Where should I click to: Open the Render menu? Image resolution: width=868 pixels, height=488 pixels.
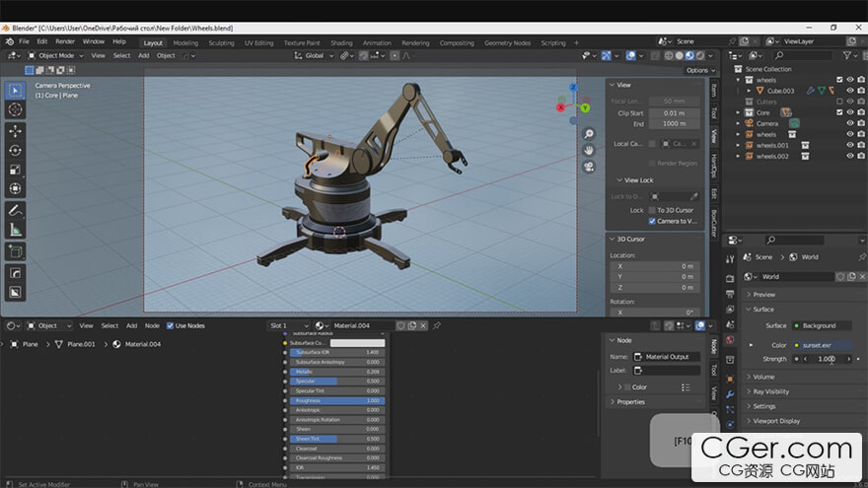65,41
